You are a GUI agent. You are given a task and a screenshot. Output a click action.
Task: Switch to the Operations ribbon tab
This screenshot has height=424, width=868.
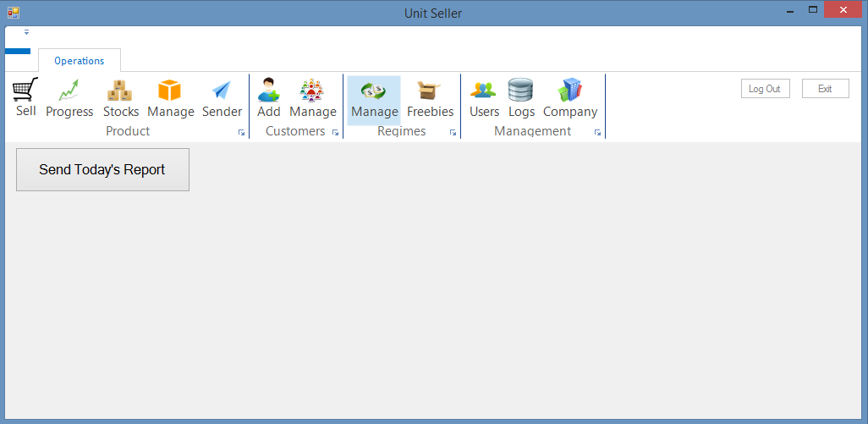80,60
